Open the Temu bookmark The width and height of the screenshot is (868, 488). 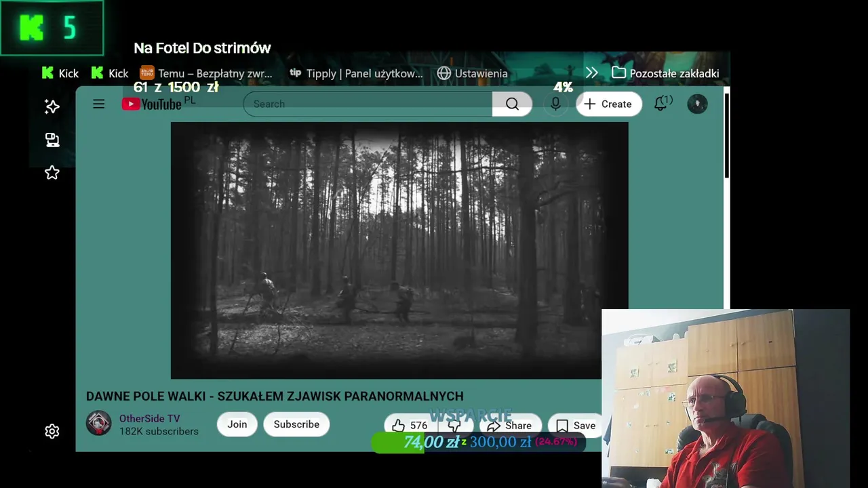point(206,73)
